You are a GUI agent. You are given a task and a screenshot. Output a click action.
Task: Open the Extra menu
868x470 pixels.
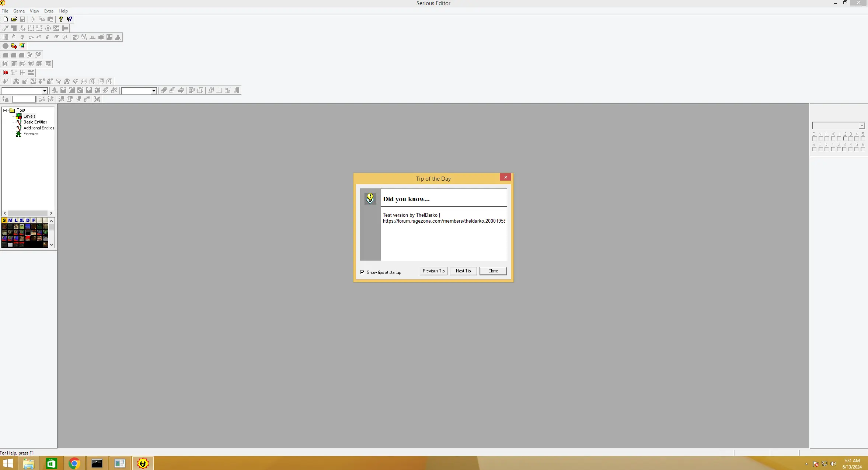(49, 11)
